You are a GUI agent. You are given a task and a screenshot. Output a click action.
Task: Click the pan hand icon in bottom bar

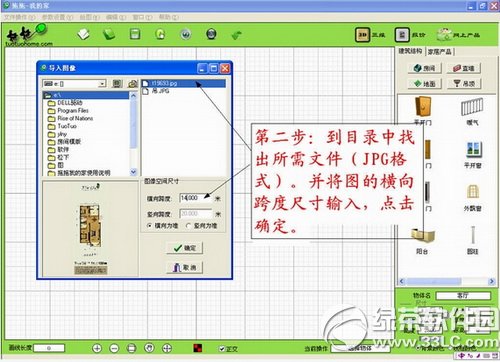tap(149, 348)
